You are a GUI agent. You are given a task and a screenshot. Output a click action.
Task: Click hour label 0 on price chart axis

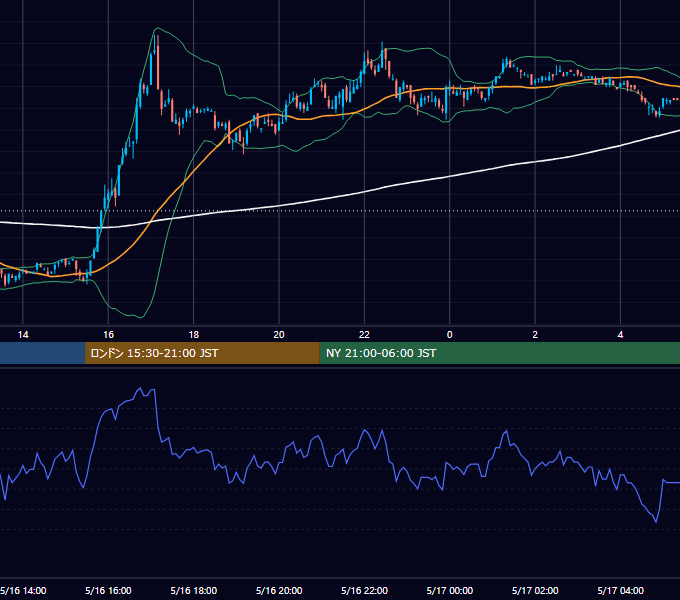450,335
